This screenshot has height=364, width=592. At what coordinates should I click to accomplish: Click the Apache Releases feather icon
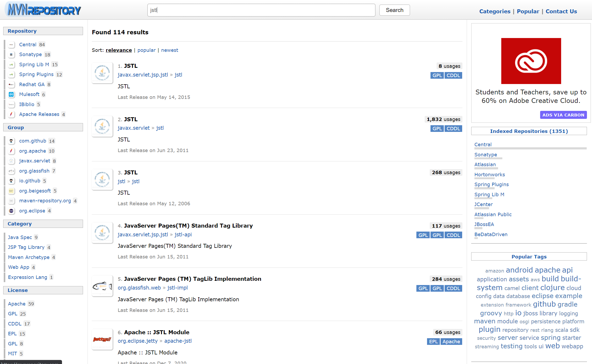11,114
